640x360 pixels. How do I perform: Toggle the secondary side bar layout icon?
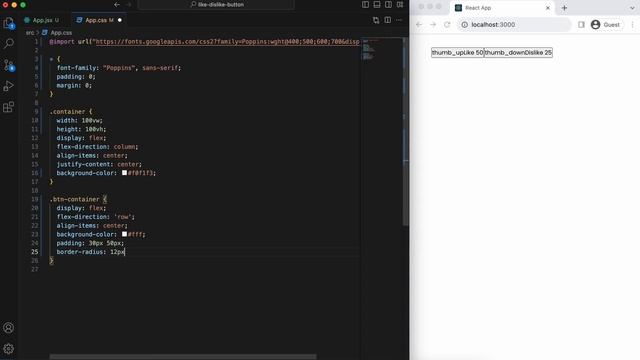coord(388,4)
